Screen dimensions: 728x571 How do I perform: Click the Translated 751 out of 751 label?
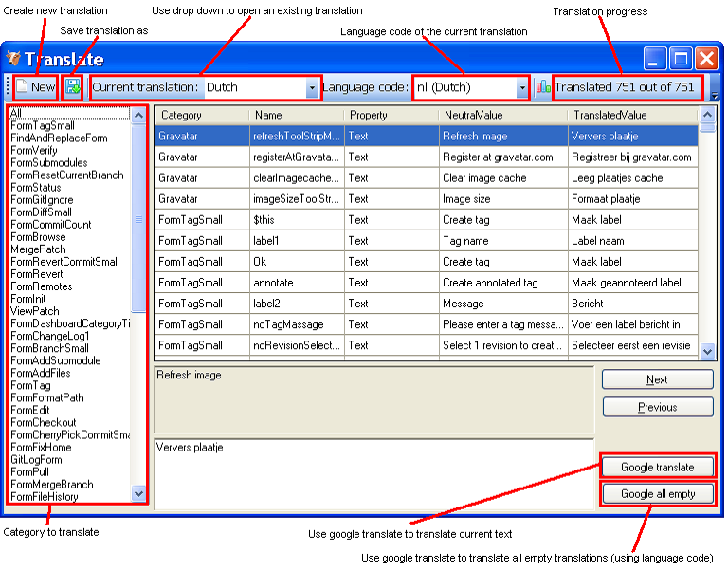[x=624, y=87]
